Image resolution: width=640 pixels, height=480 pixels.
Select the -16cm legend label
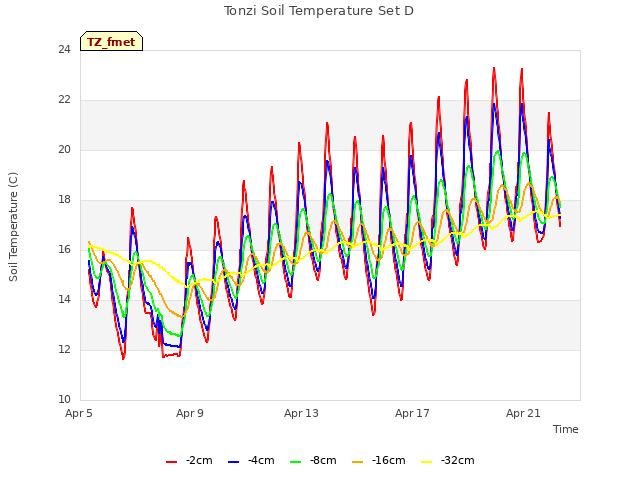[389, 460]
